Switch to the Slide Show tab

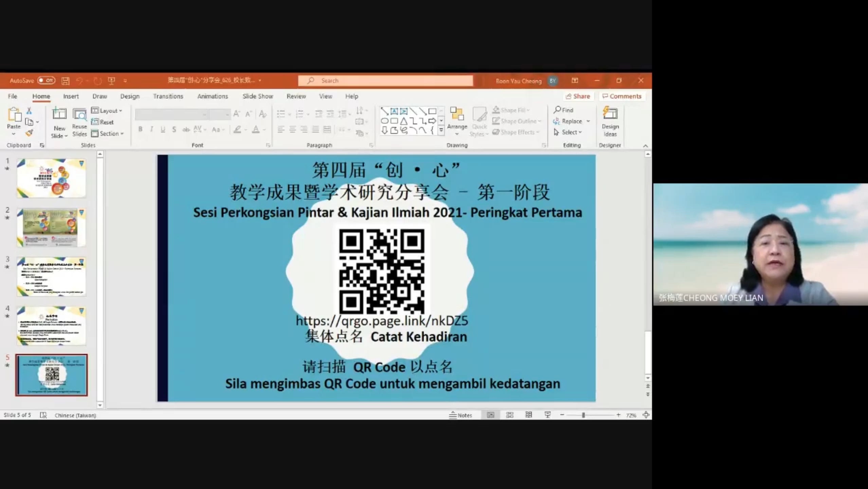click(258, 96)
